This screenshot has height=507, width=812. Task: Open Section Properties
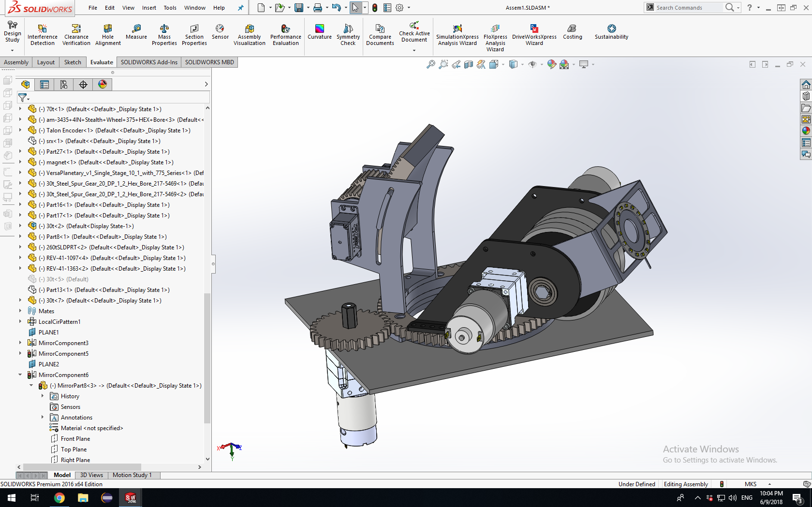tap(194, 35)
